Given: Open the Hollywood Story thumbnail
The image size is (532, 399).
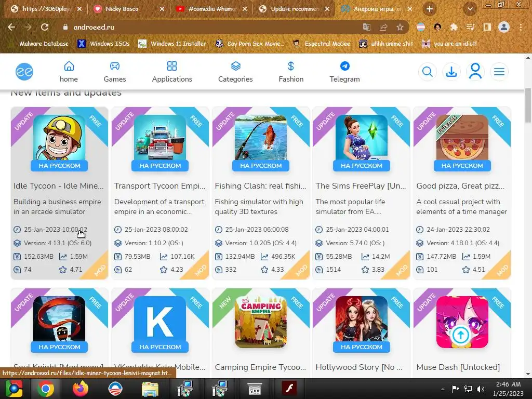Looking at the screenshot, I should pos(362,319).
